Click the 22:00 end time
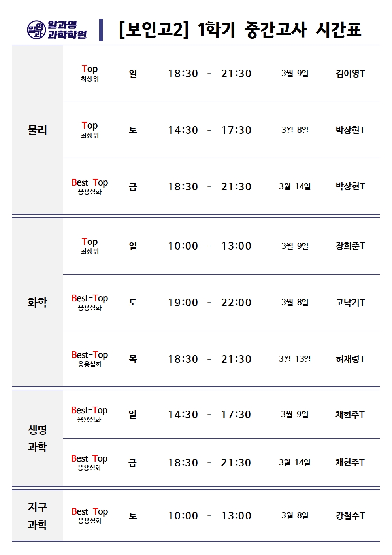Image resolution: width=392 pixels, height=555 pixels. pos(236,303)
